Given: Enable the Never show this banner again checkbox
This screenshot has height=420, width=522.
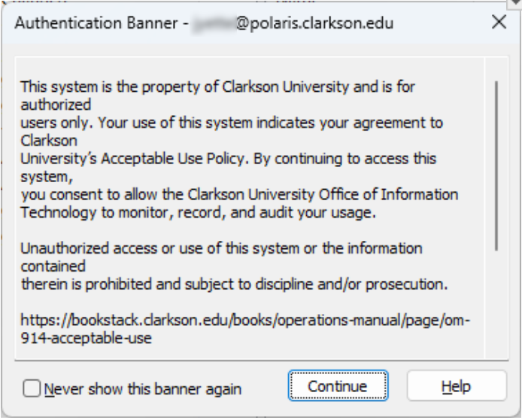Looking at the screenshot, I should 30,388.
